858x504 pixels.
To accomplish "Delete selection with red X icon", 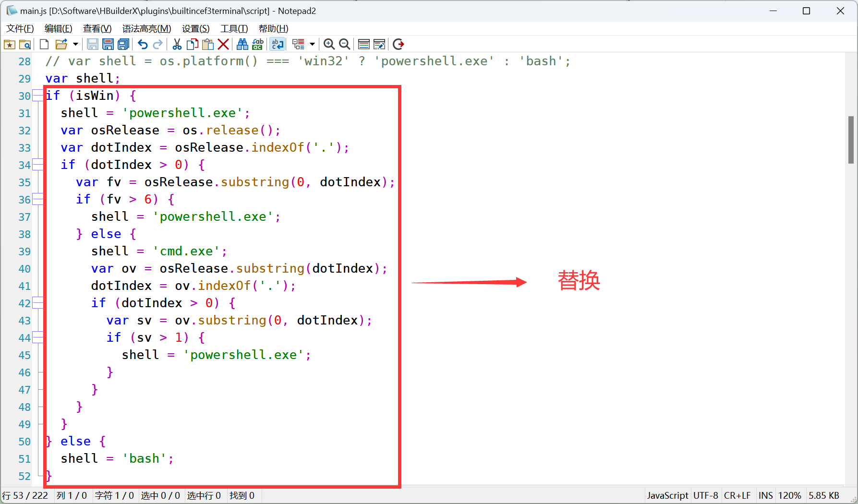I will click(x=223, y=45).
